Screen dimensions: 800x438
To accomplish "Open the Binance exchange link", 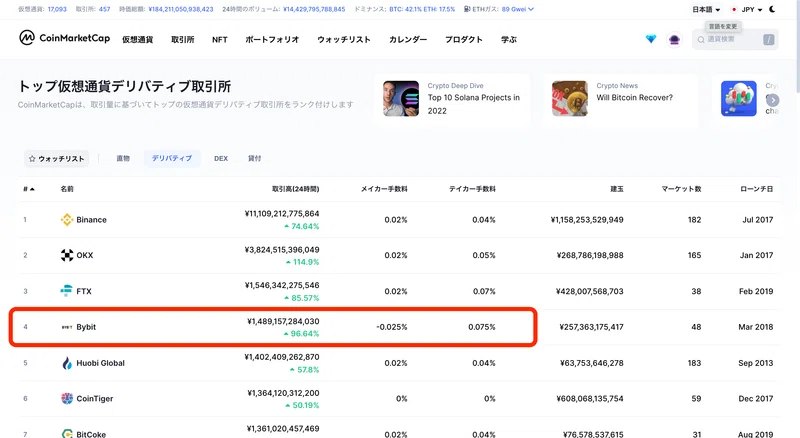I will click(91, 220).
